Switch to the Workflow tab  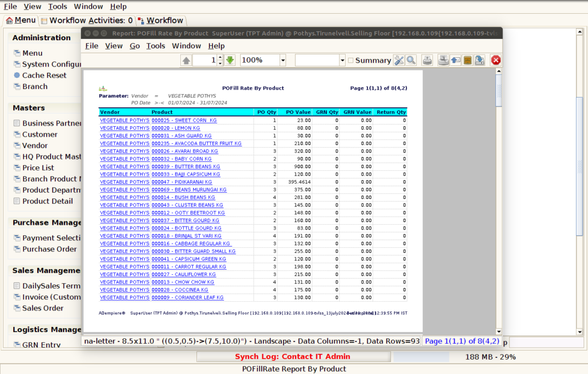(x=161, y=21)
